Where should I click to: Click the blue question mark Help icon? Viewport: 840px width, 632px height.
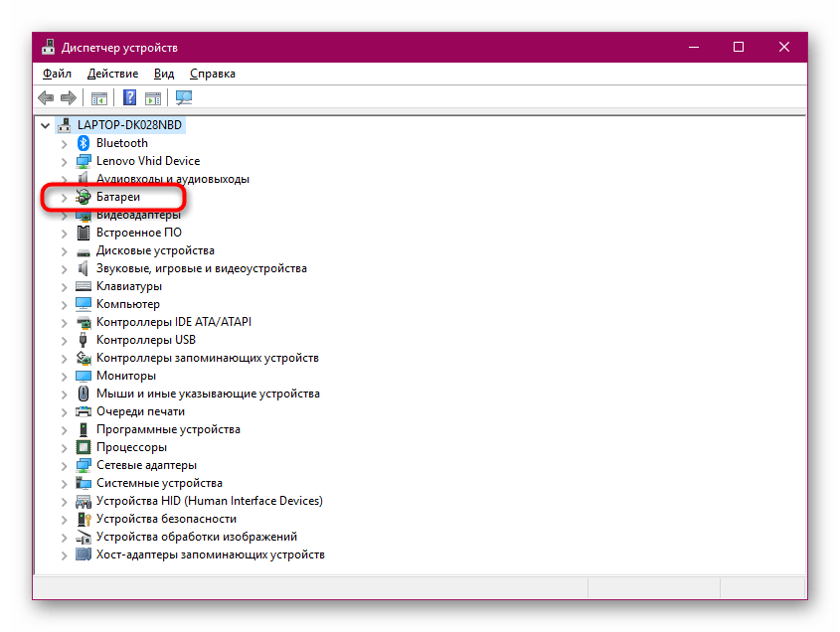click(x=129, y=97)
